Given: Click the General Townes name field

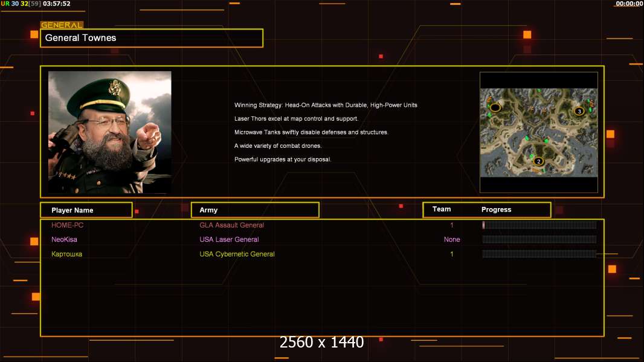Looking at the screenshot, I should pos(151,38).
